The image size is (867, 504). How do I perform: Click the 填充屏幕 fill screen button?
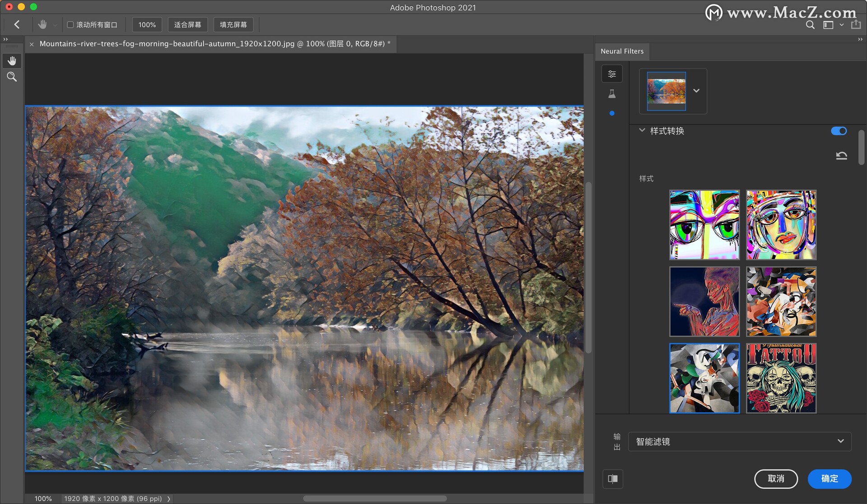pyautogui.click(x=233, y=25)
